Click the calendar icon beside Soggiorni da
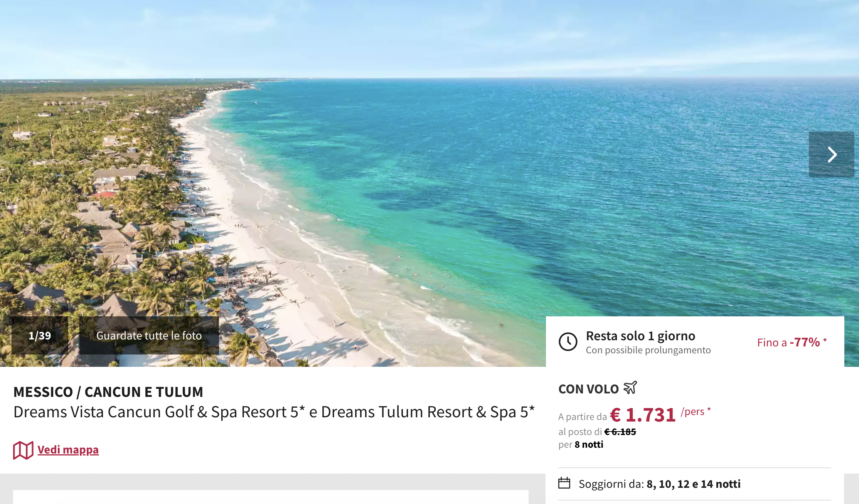 [564, 483]
